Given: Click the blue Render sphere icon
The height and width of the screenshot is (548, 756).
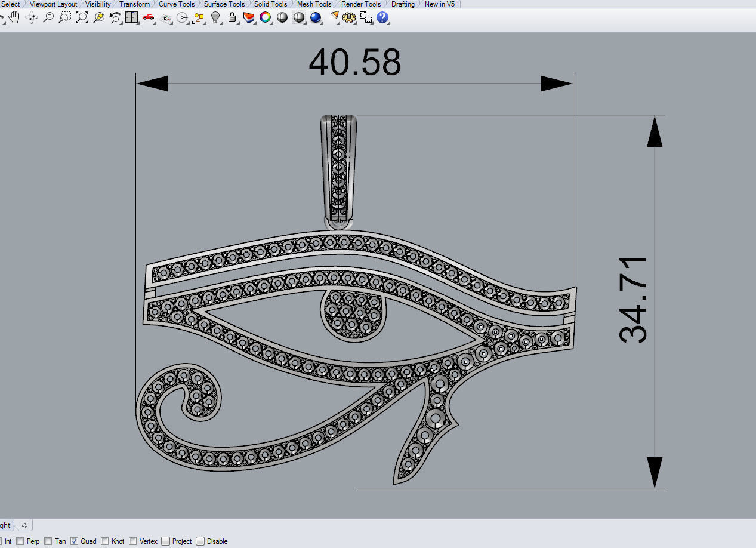Looking at the screenshot, I should tap(316, 18).
